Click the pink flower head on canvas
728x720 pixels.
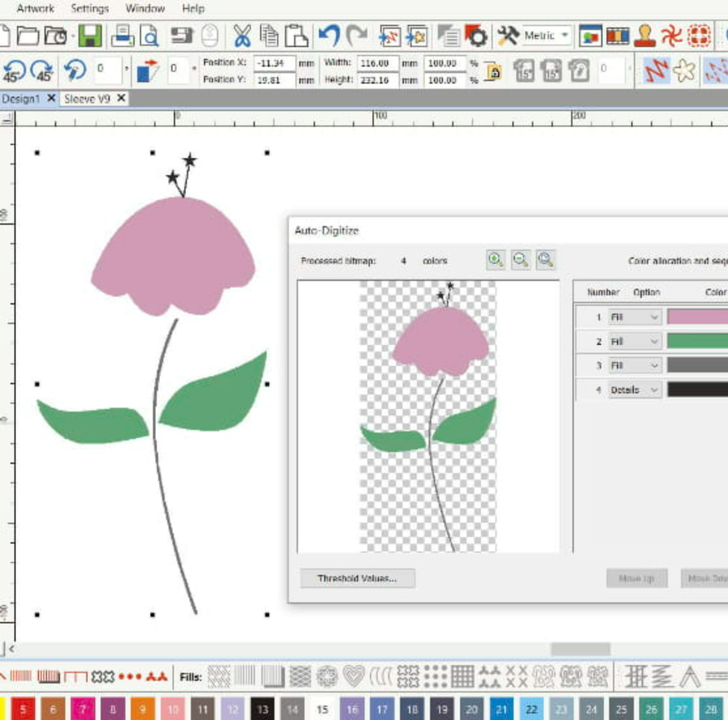pos(173,257)
